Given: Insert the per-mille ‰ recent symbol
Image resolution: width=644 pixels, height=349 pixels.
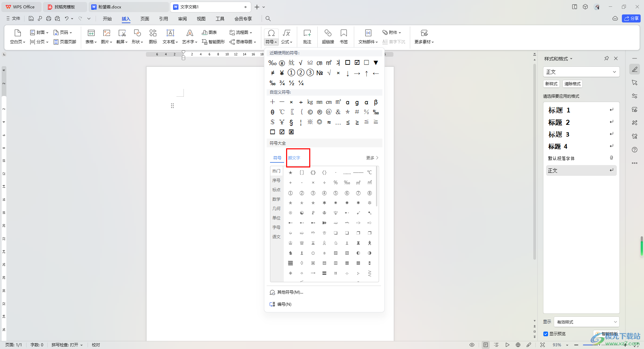Looking at the screenshot, I should tap(272, 63).
